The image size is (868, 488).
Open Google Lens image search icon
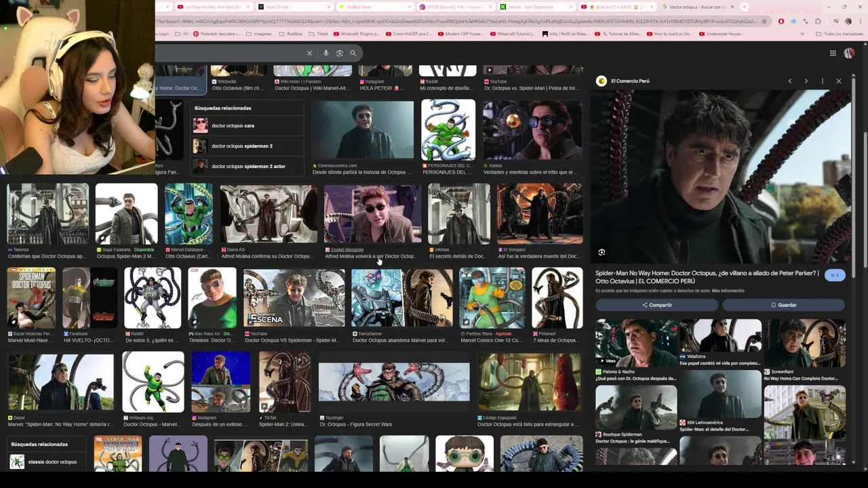[340, 53]
